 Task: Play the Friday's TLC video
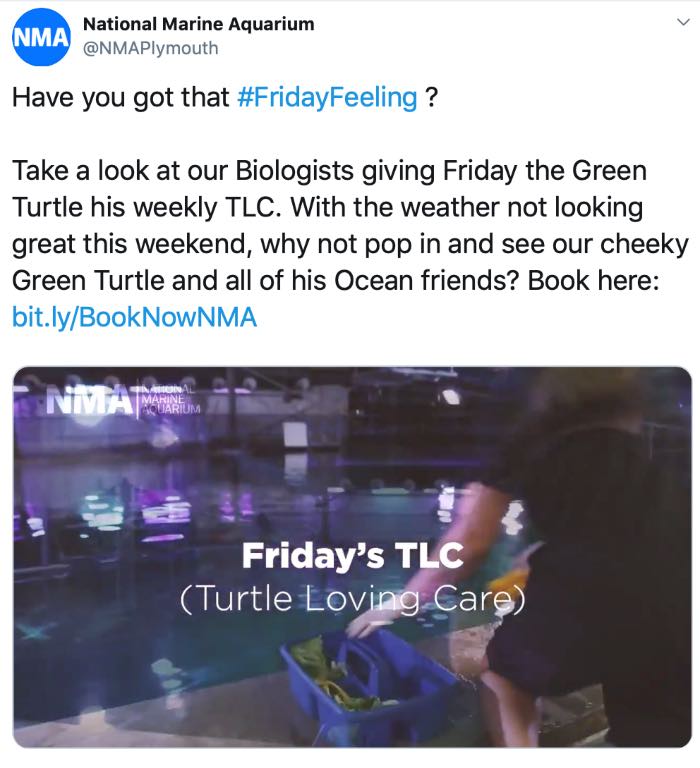pyautogui.click(x=350, y=556)
